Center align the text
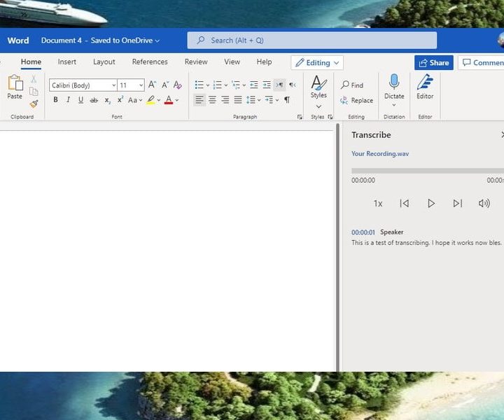Viewport: 504px width, 420px height. [212, 100]
